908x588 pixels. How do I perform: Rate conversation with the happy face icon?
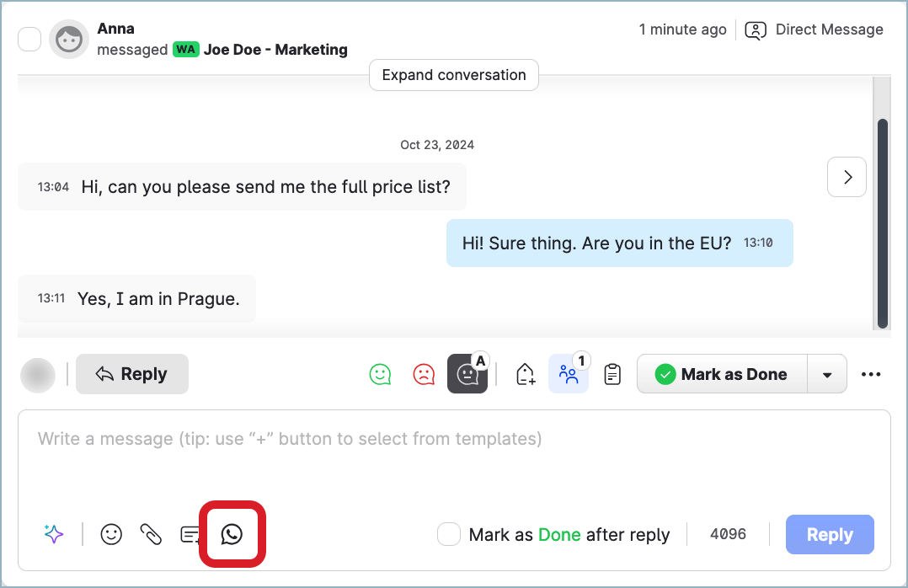(380, 373)
